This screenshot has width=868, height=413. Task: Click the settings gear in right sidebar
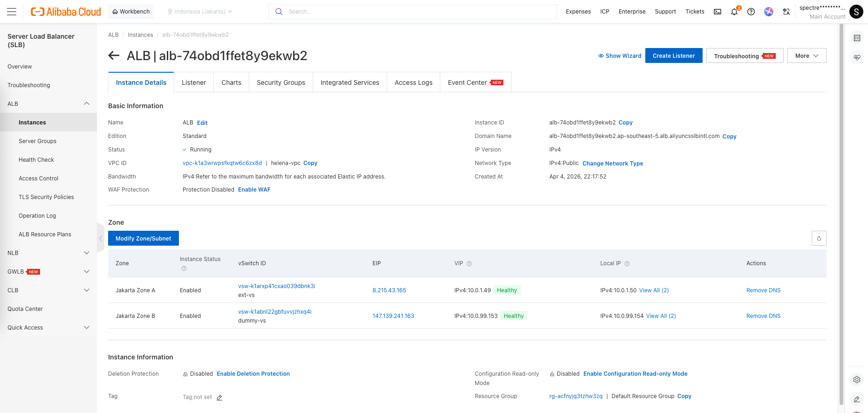click(x=856, y=379)
